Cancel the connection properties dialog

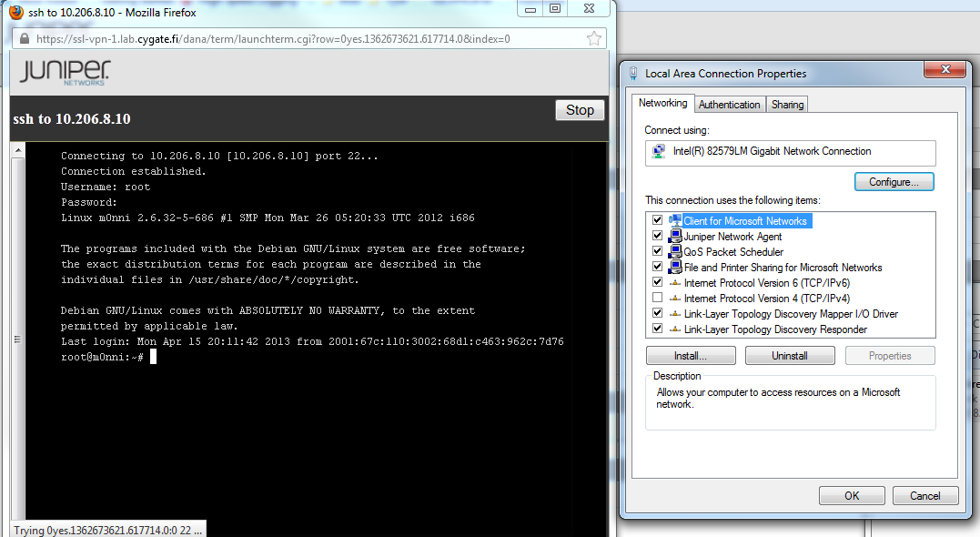tap(925, 496)
